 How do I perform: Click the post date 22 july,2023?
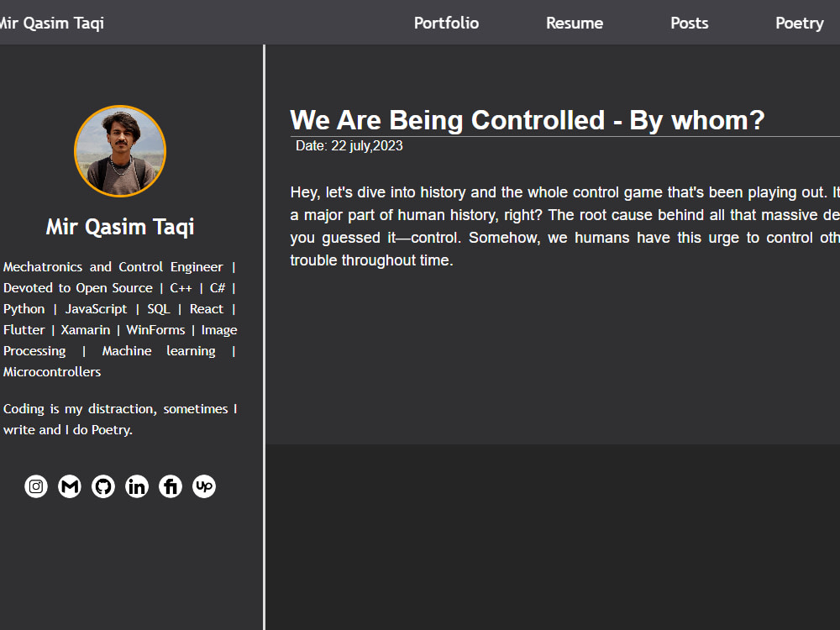coord(349,145)
